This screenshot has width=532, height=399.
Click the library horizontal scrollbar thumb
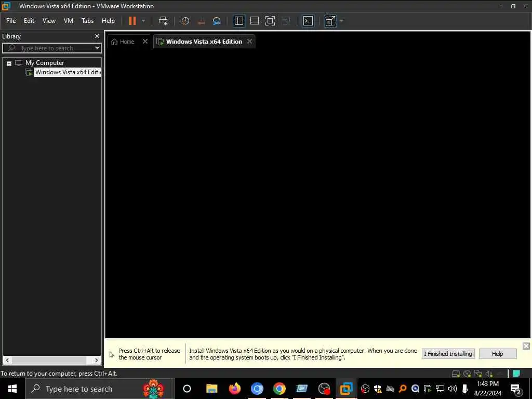click(x=49, y=361)
